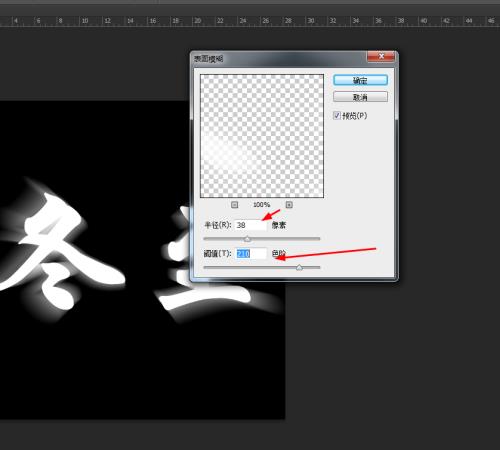
Task: Close the 表面模糊 dialog with the red X
Action: (381, 56)
